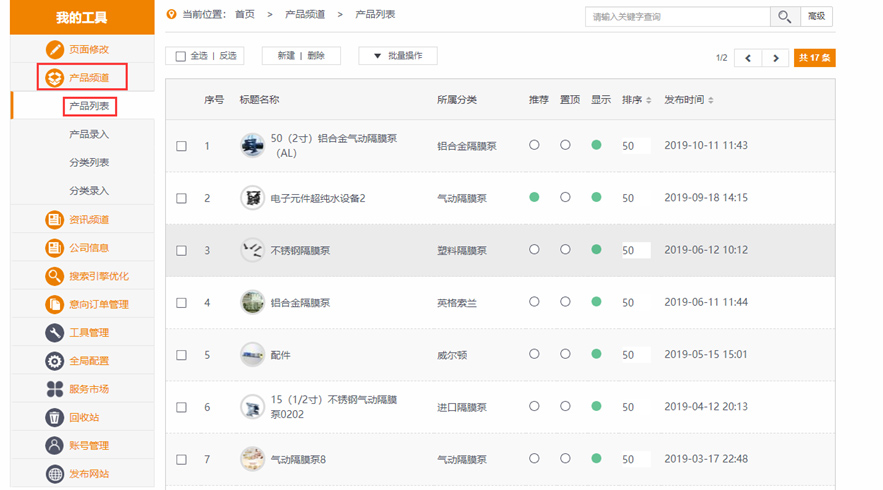Open 高级 advanced search

(x=817, y=16)
